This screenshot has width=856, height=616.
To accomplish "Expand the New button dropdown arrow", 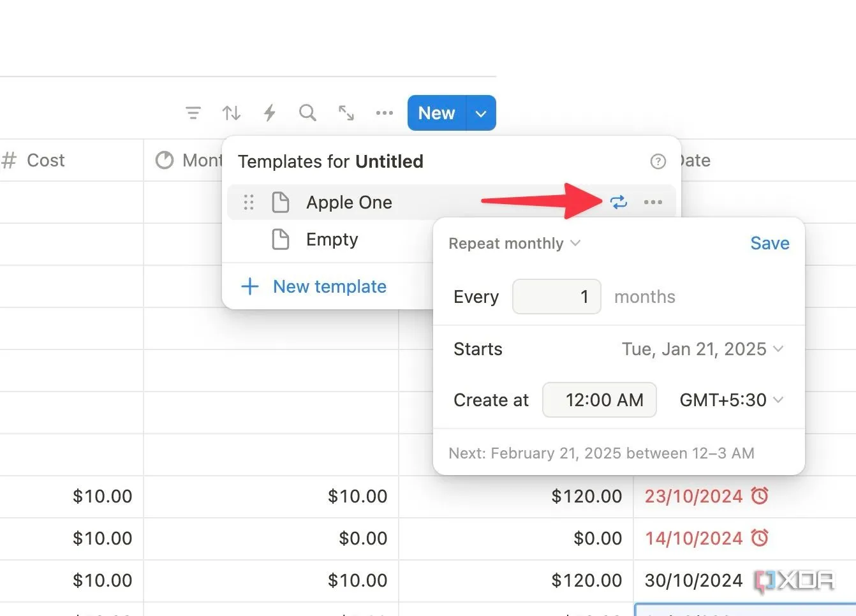I will pyautogui.click(x=481, y=114).
